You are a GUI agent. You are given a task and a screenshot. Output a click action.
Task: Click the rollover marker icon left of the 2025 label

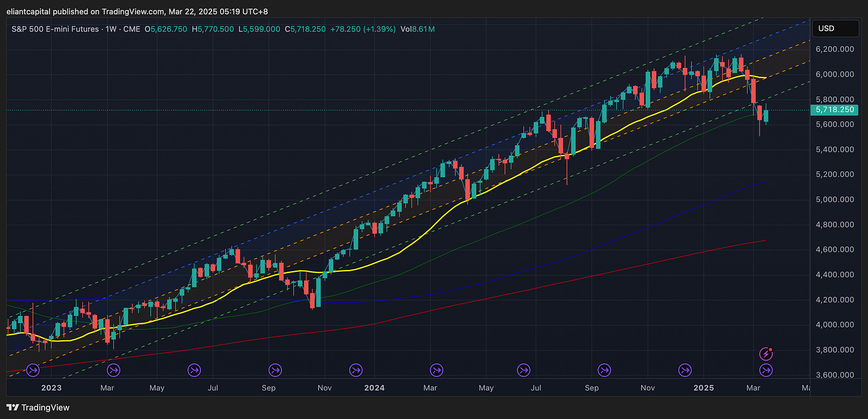(x=686, y=371)
